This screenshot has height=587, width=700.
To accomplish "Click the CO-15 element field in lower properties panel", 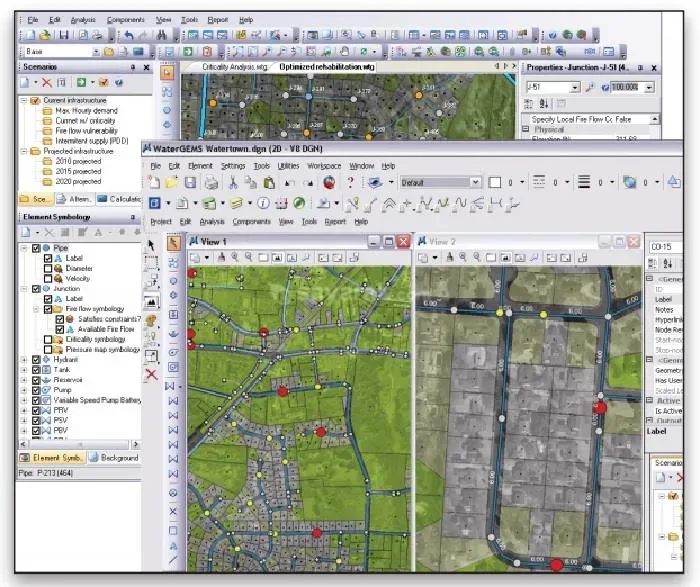I will tap(665, 247).
